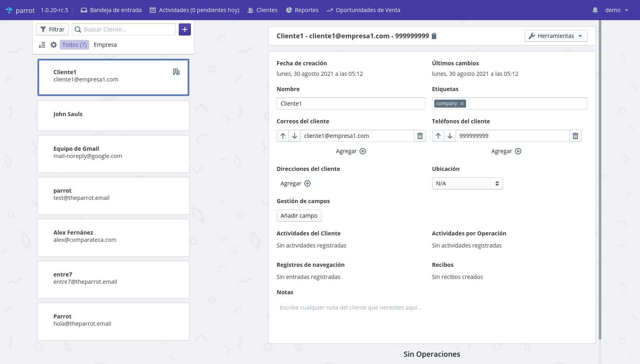Remove the company tag

pos(462,104)
